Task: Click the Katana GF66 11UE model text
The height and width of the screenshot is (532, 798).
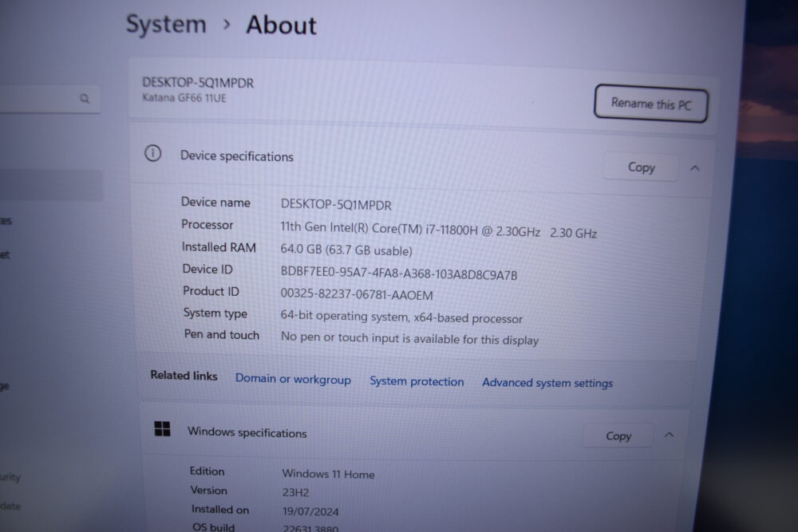Action: coord(184,97)
